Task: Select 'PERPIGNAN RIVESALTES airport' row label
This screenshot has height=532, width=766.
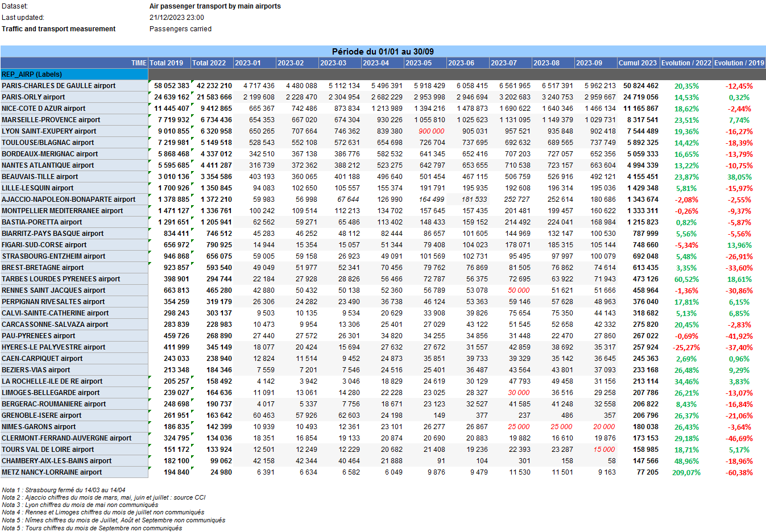Action: point(74,302)
